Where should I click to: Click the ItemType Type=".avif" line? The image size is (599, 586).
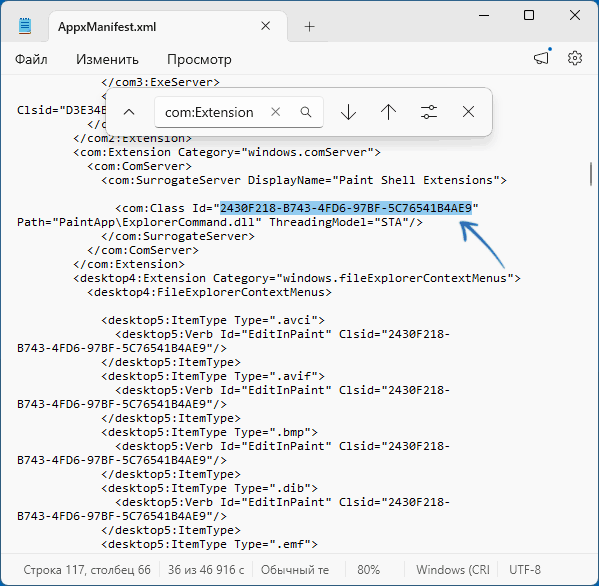tap(213, 376)
